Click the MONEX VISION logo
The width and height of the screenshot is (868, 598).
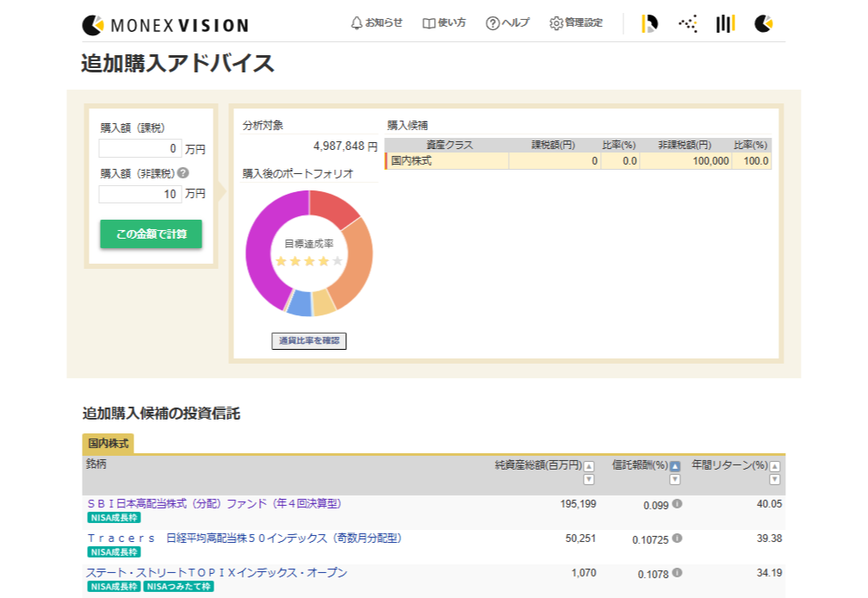coord(165,25)
